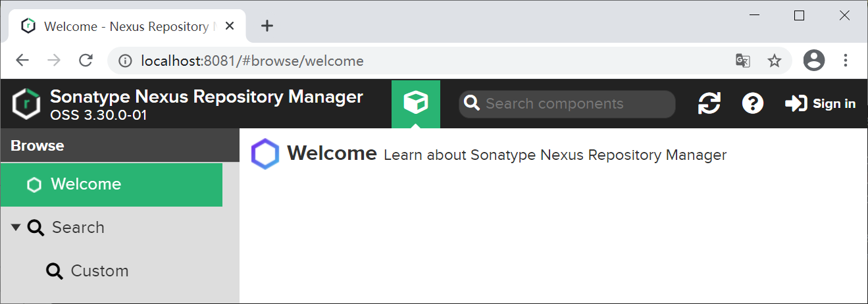Open Chrome three-dot menu
This screenshot has width=868, height=304.
point(846,61)
